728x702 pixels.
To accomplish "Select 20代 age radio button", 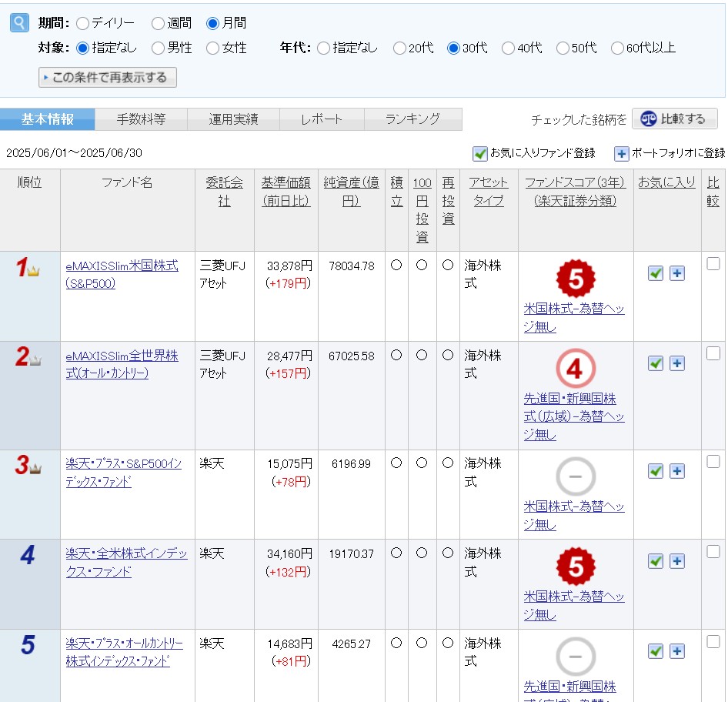I will coord(399,48).
